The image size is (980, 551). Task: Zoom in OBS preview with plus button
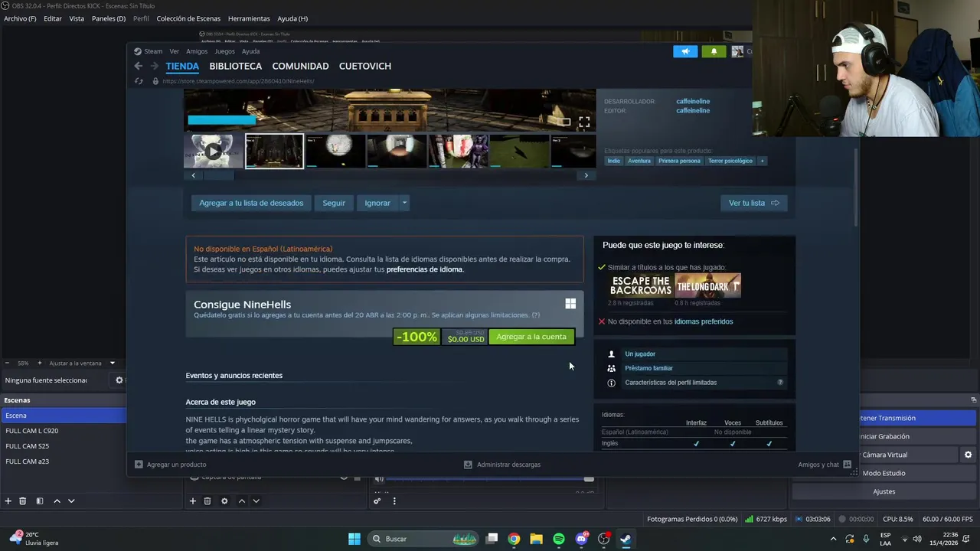point(41,363)
